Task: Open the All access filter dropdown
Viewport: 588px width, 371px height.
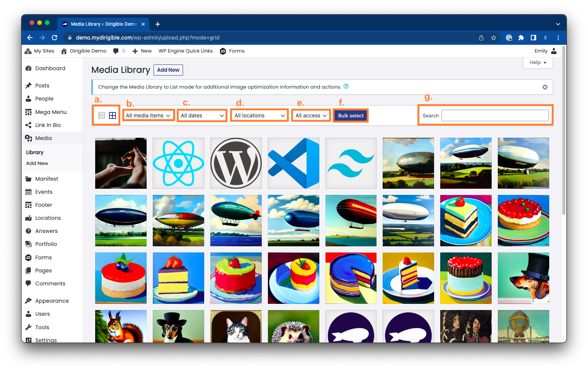Action: (311, 115)
